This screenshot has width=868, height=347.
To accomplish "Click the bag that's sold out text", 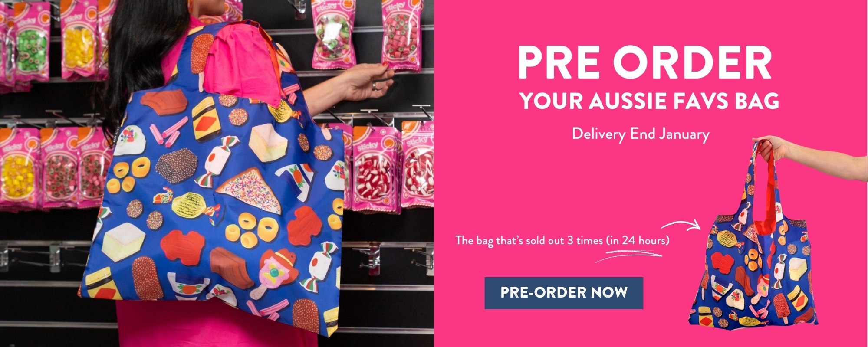I will 562,240.
